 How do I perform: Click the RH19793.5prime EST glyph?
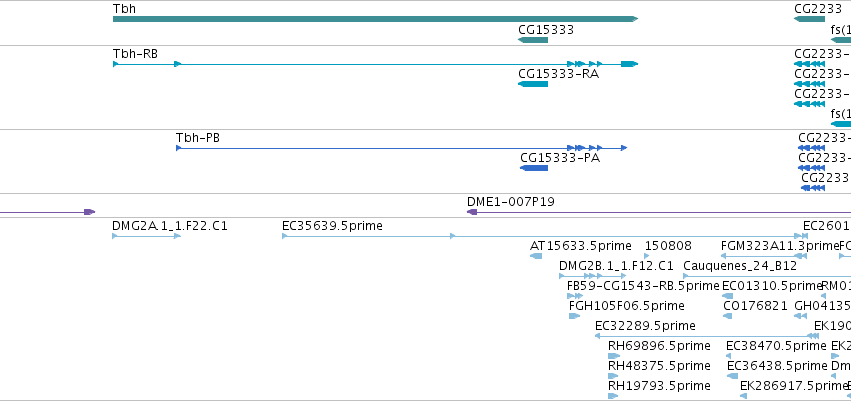(x=613, y=396)
